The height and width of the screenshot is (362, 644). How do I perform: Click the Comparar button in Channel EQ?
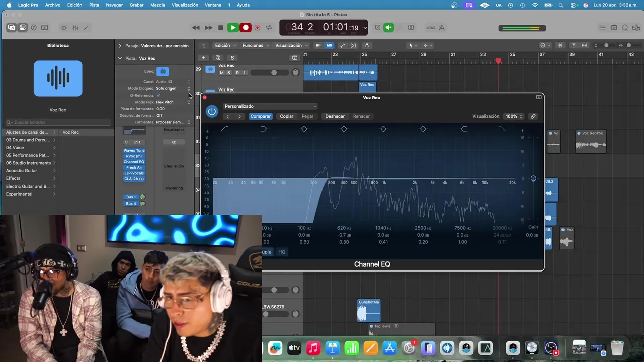click(x=261, y=116)
